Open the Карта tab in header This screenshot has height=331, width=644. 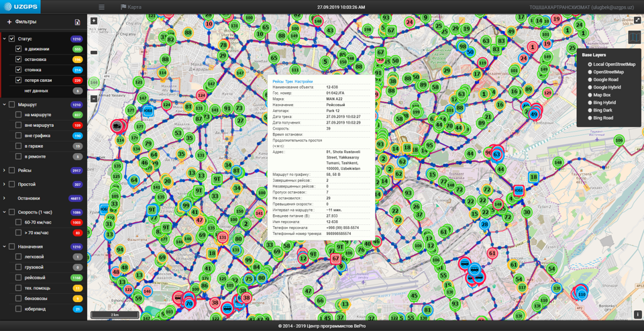pos(131,7)
